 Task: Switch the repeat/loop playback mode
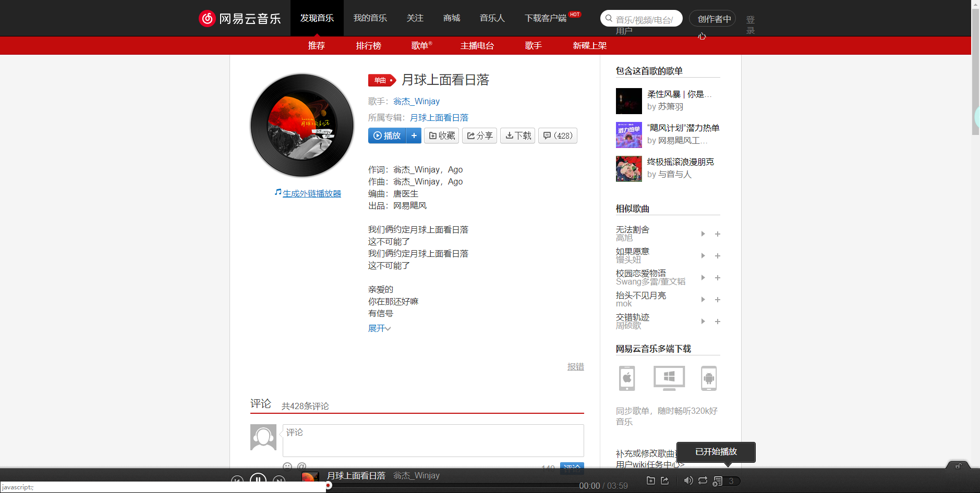coord(703,480)
